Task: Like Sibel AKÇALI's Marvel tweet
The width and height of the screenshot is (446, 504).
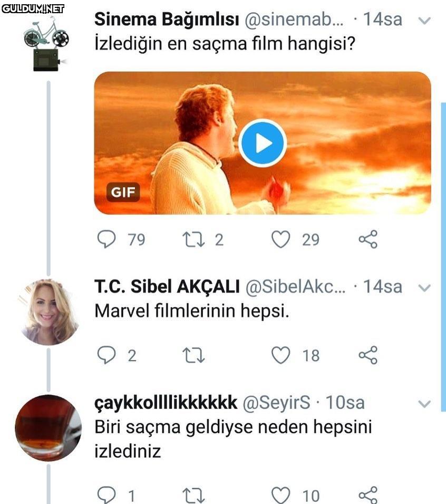Action: point(280,355)
